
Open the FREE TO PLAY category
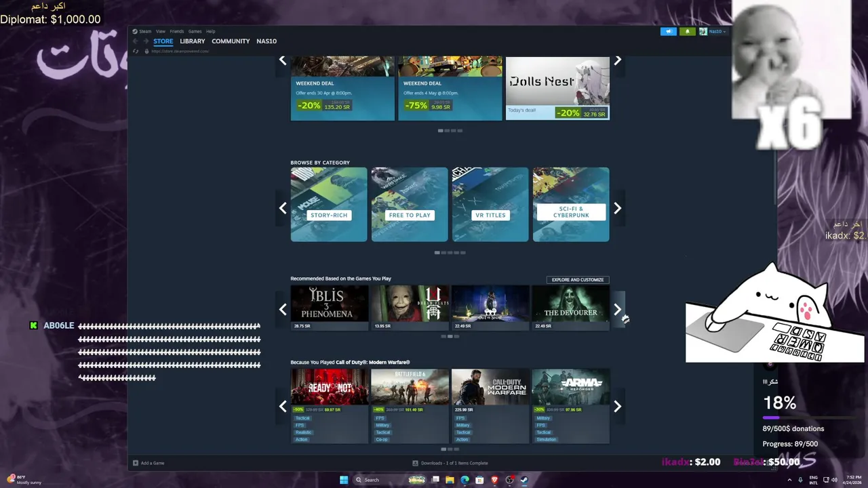click(x=410, y=204)
